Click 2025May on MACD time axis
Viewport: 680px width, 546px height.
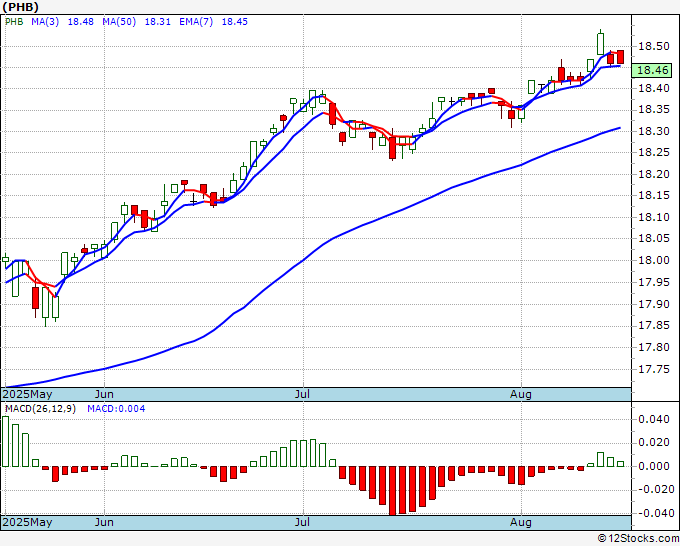[28, 522]
